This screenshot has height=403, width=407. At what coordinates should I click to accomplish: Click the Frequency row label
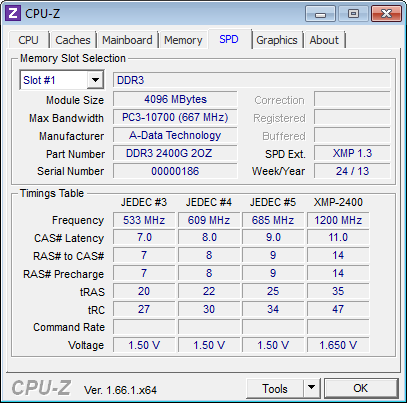[x=78, y=220]
